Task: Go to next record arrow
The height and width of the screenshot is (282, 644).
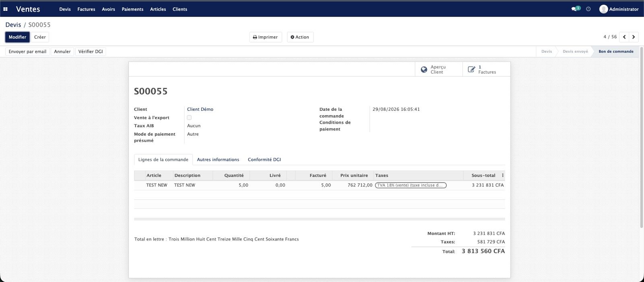Action: pyautogui.click(x=634, y=37)
